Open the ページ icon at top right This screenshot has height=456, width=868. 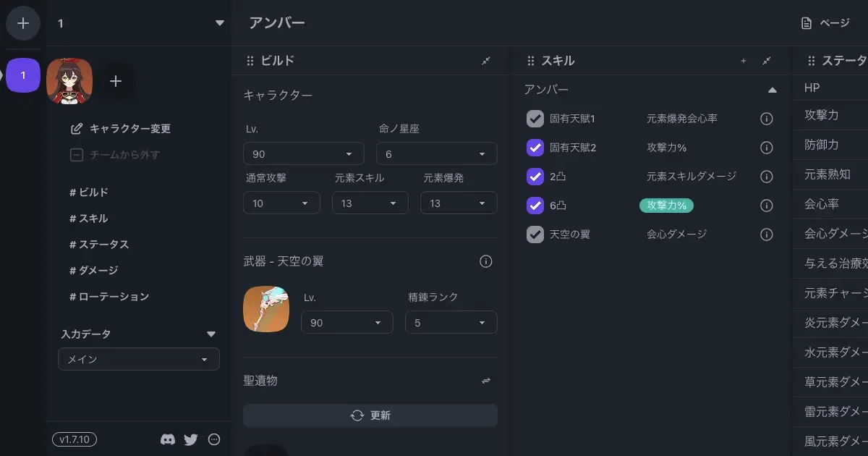click(x=805, y=22)
